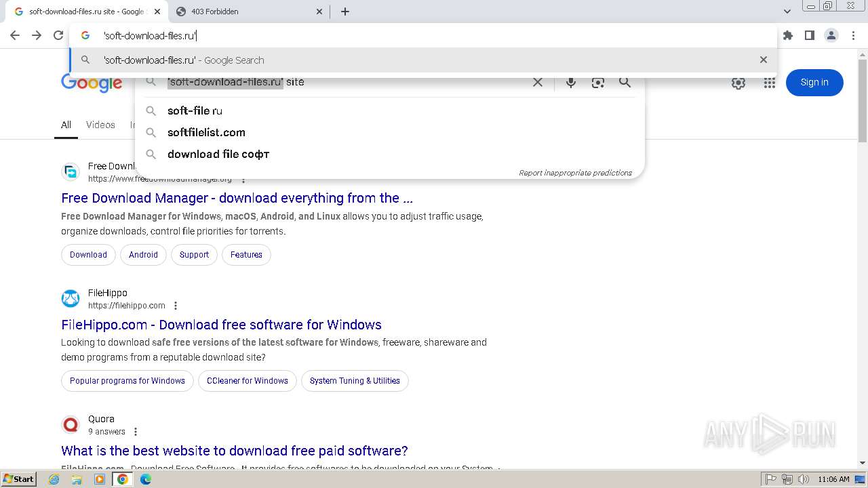Open FileHippo result more options dots
868x488 pixels.
point(176,306)
